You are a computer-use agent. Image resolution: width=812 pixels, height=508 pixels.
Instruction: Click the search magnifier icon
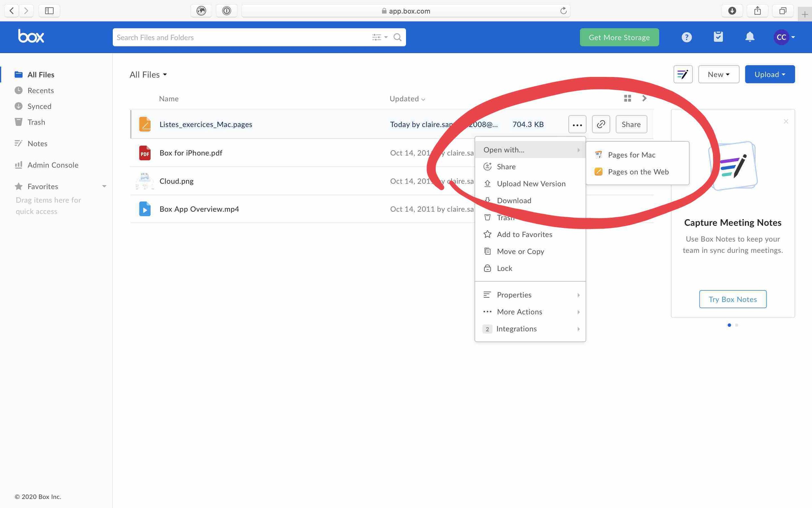(398, 37)
